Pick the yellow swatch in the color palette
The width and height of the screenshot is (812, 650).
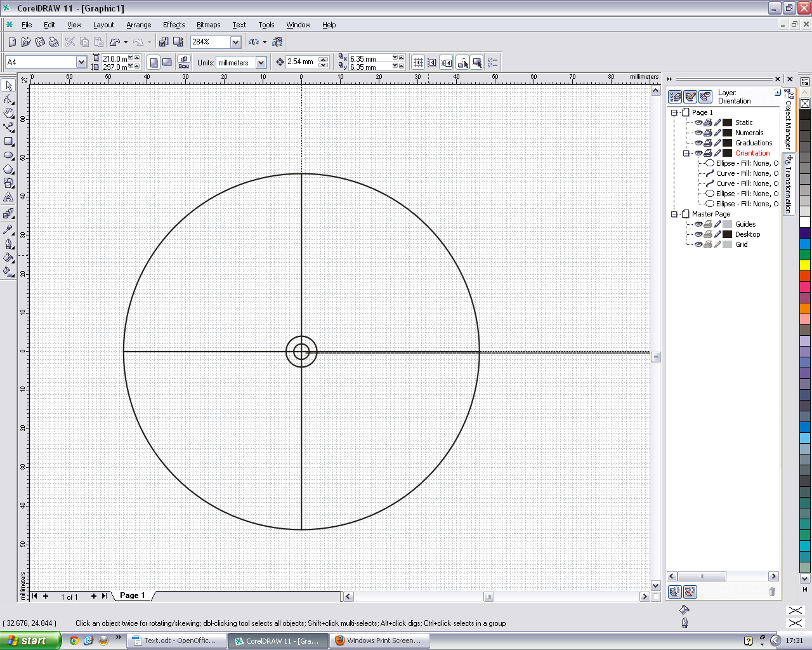click(804, 265)
